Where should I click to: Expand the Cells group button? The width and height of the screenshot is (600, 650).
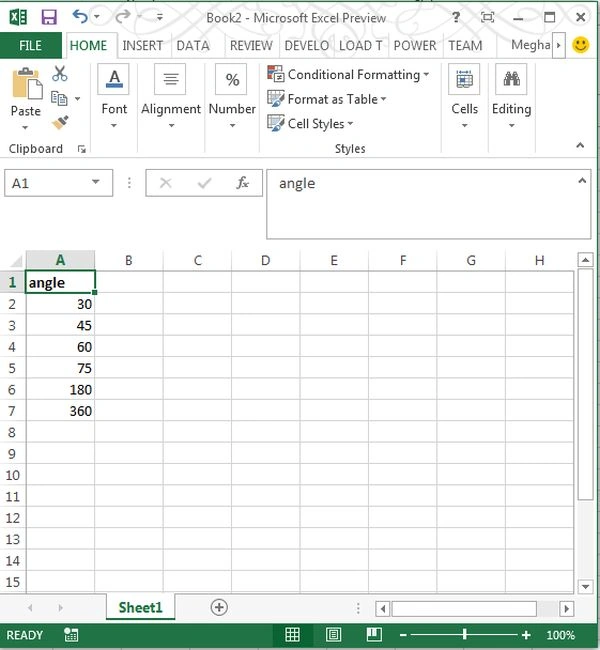(x=464, y=96)
